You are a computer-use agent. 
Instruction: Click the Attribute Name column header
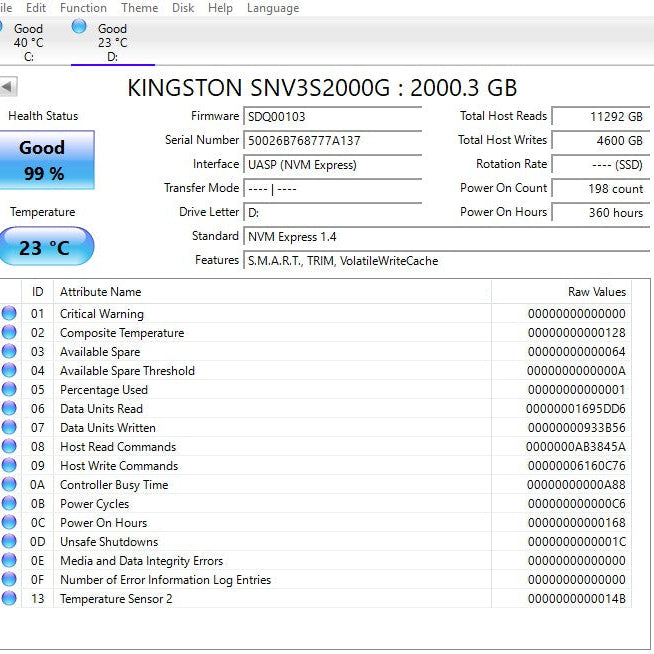point(272,292)
